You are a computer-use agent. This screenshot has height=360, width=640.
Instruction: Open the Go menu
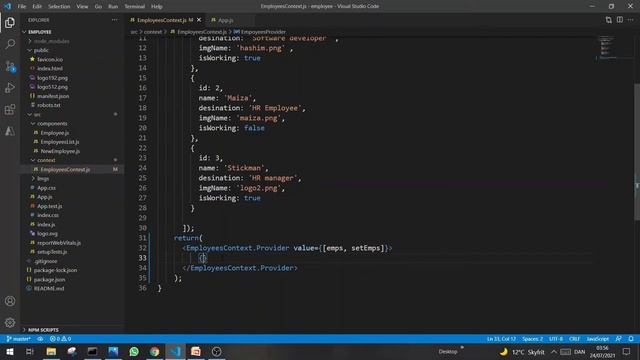pyautogui.click(x=98, y=6)
